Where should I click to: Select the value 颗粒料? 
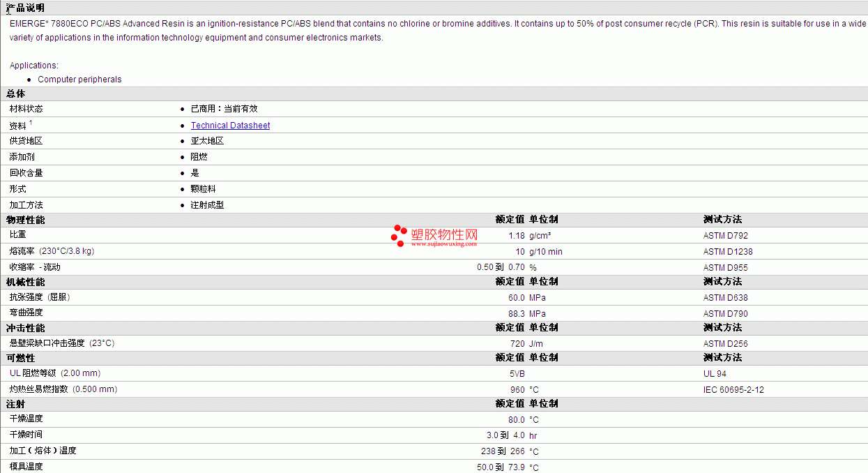tap(203, 189)
